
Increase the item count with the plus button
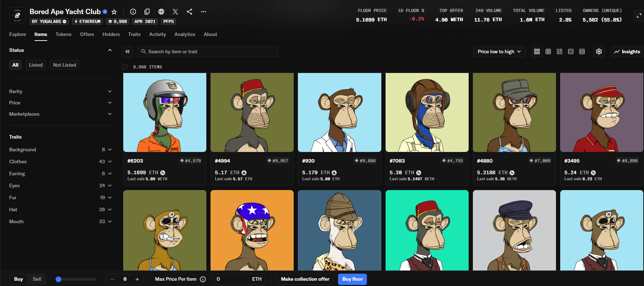point(137,279)
